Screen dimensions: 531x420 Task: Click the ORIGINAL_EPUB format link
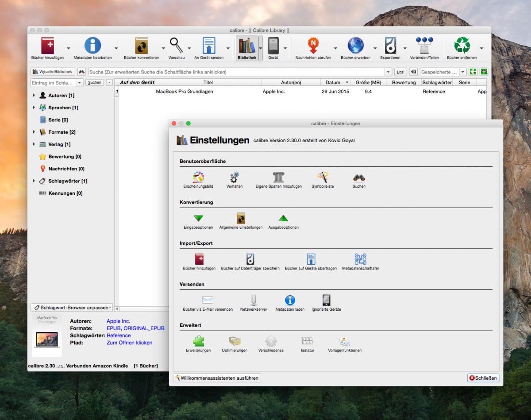144,328
